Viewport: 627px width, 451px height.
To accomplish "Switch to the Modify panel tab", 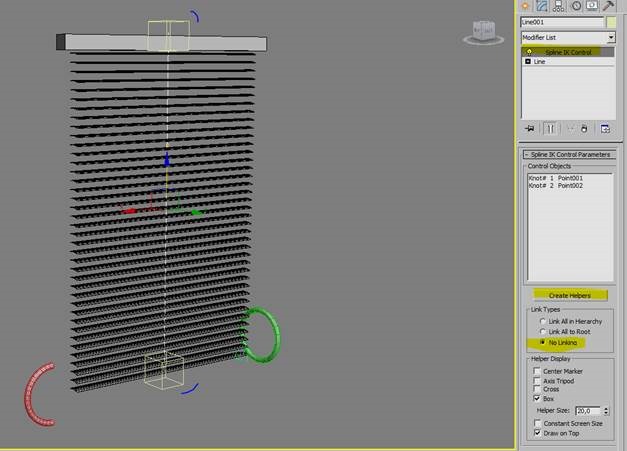I will (542, 5).
